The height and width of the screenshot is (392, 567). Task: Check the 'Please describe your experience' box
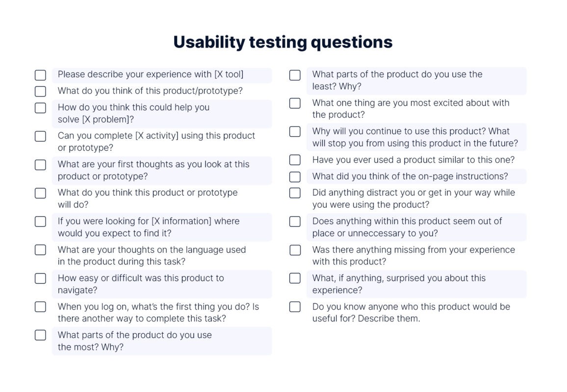click(x=40, y=75)
